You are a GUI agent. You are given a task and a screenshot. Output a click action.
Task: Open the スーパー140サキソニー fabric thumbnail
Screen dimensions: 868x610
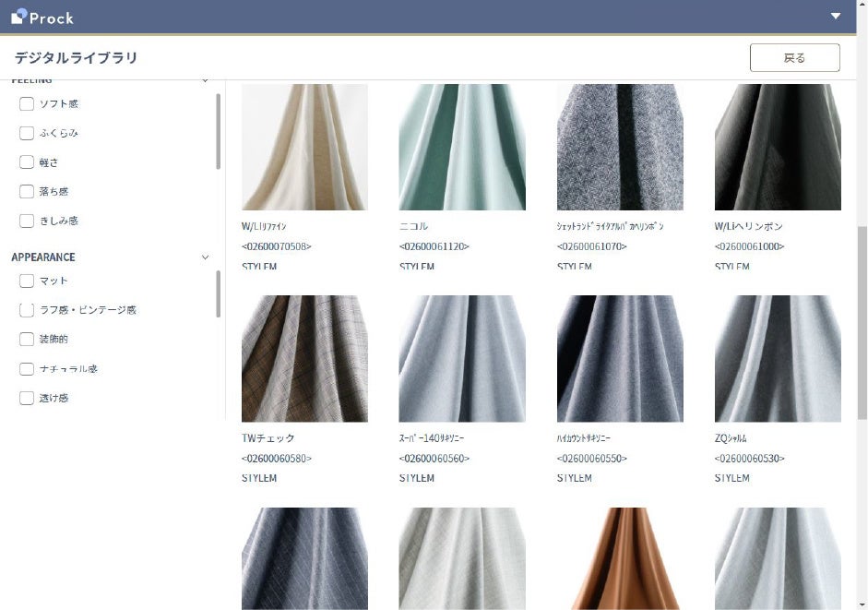[462, 358]
